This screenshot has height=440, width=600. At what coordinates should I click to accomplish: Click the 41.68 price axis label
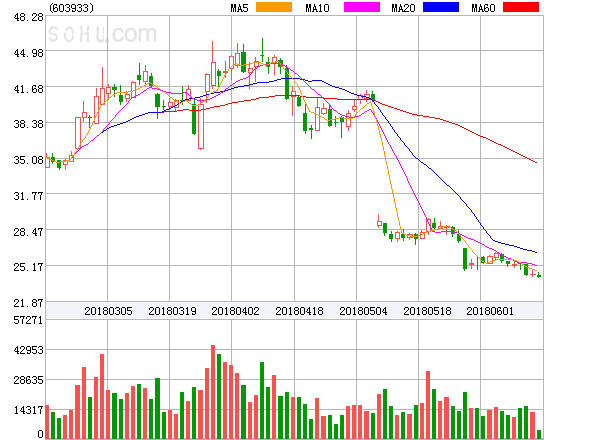pyautogui.click(x=28, y=89)
